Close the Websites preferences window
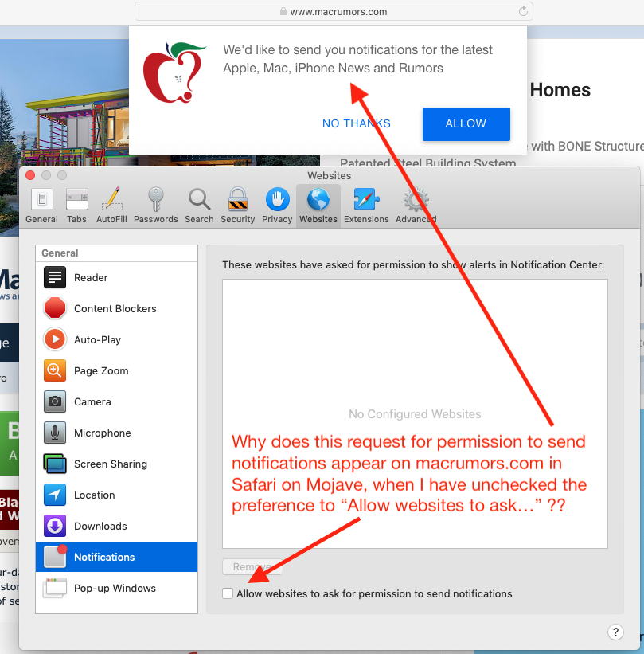Image resolution: width=644 pixels, height=654 pixels. (30, 175)
